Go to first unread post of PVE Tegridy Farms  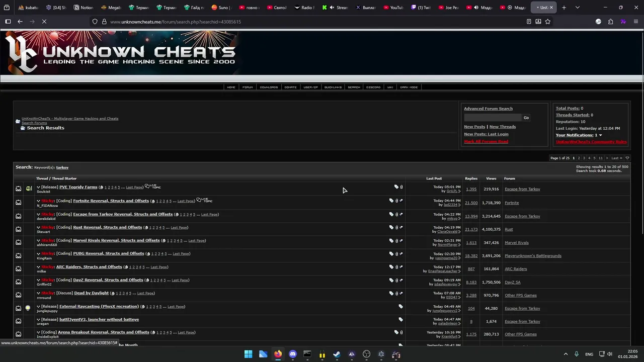[38, 187]
